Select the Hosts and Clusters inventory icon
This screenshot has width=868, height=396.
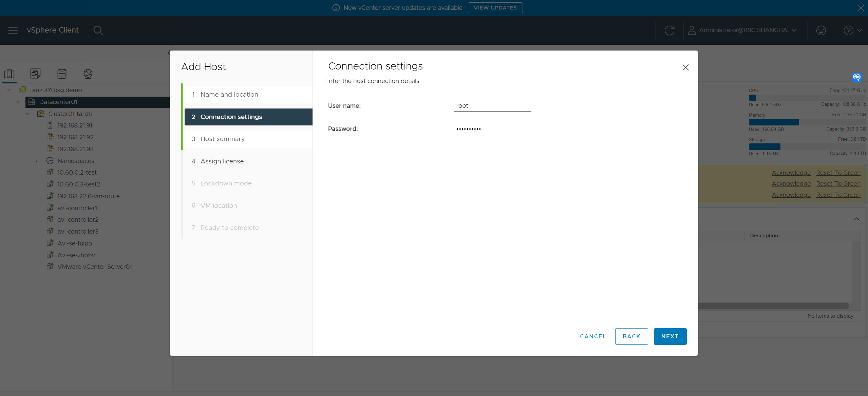pyautogui.click(x=9, y=74)
